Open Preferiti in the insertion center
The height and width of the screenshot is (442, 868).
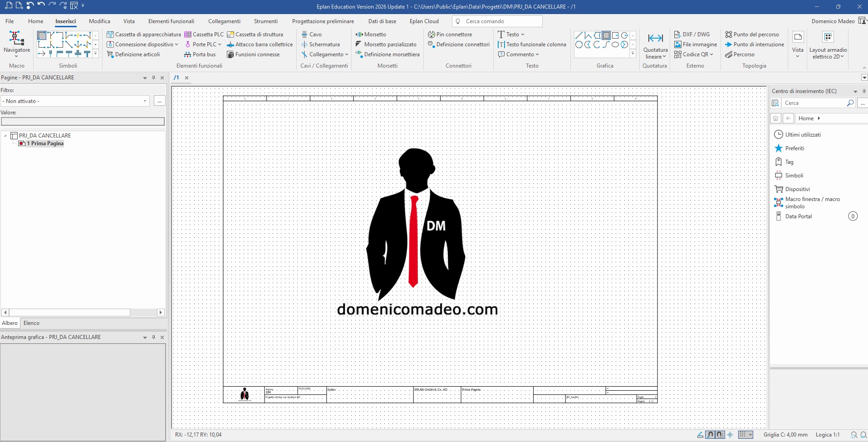(794, 148)
